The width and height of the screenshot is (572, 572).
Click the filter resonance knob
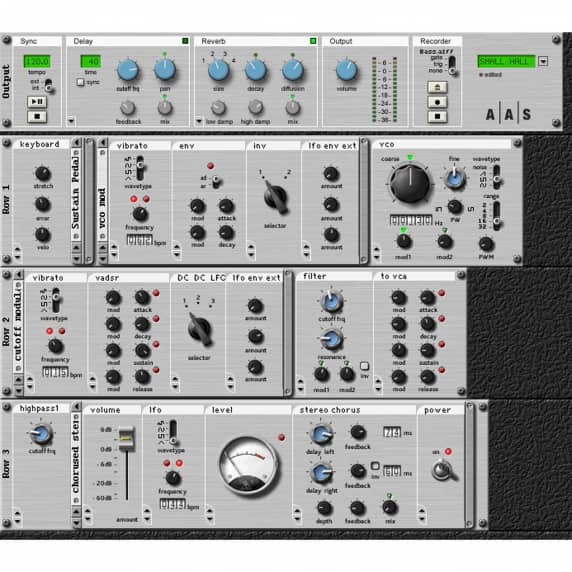tap(331, 339)
